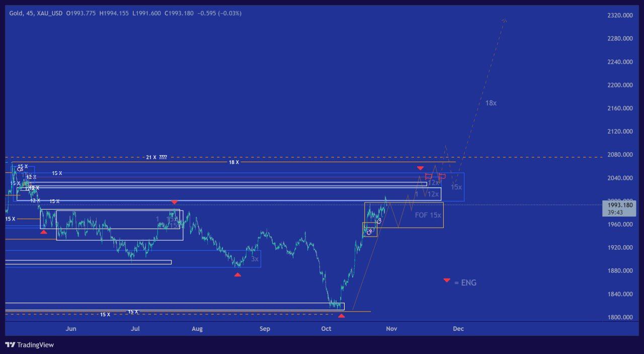Select the red down-triangle marker above the November projection
Screen dimensions: 644x354
(x=420, y=168)
